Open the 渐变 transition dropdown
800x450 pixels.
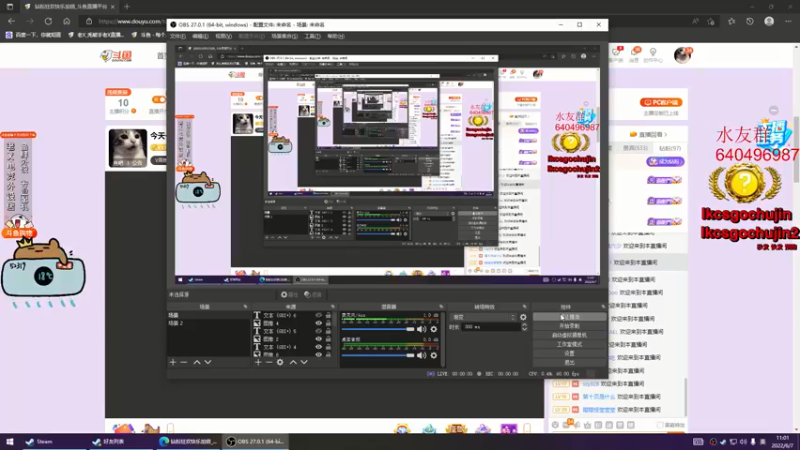pos(483,317)
